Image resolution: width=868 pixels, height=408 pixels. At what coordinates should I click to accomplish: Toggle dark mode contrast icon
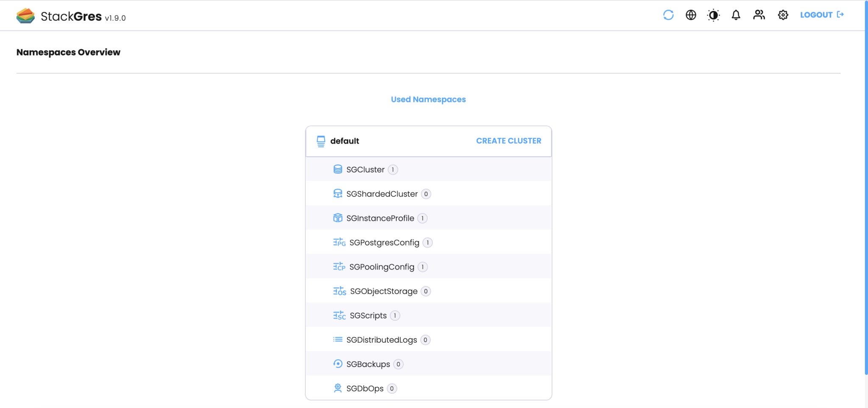coord(713,15)
